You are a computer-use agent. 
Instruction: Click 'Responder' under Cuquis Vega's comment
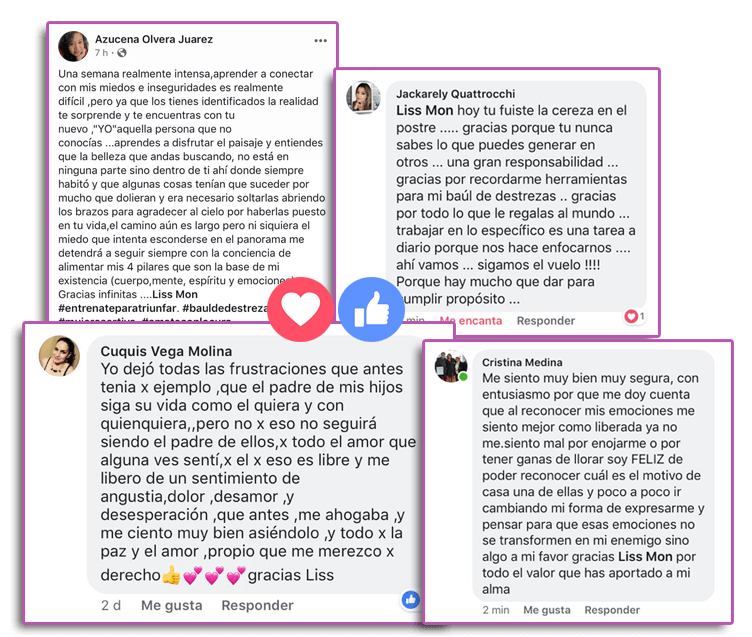pyautogui.click(x=258, y=605)
